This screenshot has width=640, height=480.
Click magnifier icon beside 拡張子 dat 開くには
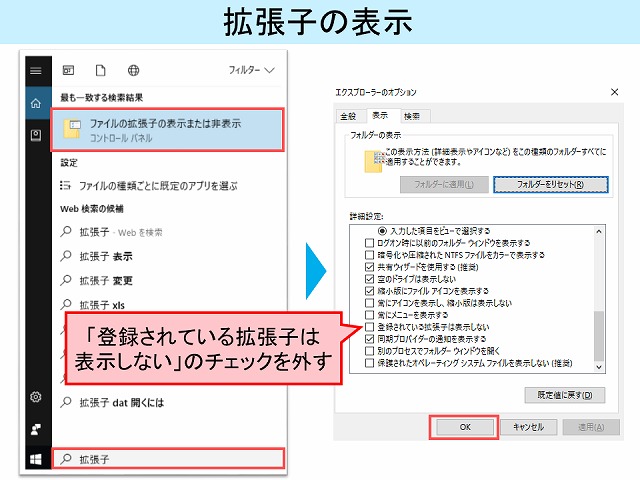tap(66, 402)
